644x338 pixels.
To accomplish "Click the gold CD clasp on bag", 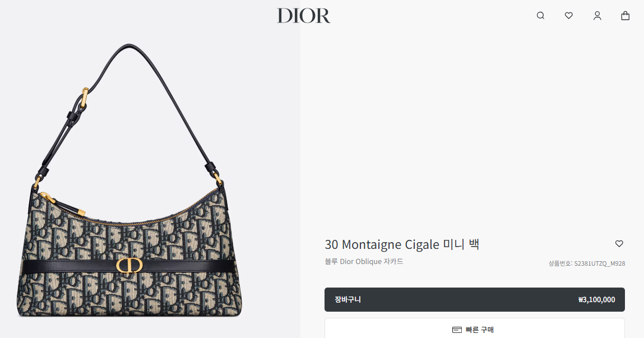I will (x=129, y=265).
